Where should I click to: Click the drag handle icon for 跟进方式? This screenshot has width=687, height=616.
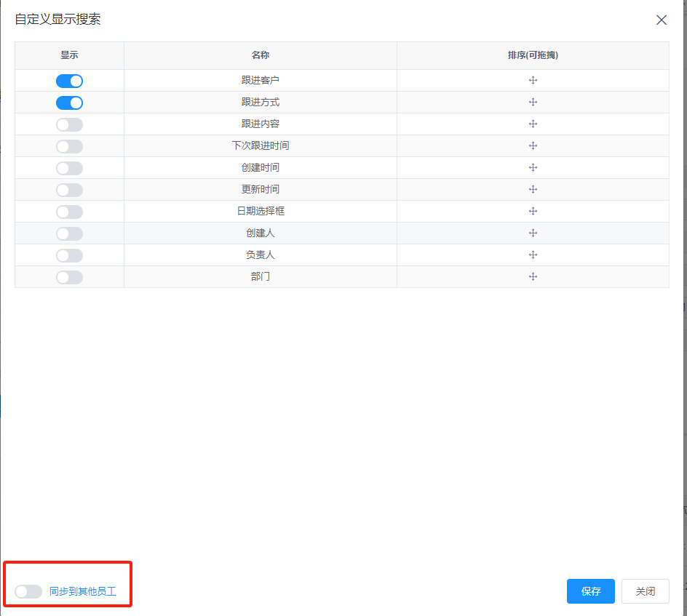click(x=533, y=103)
